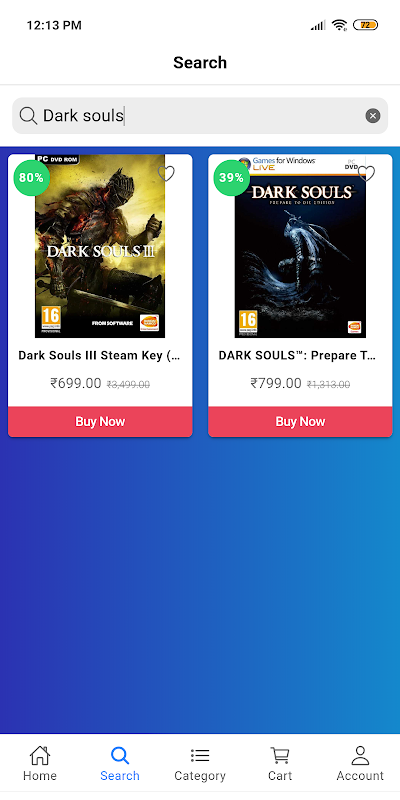Image resolution: width=400 pixels, height=800 pixels.
Task: Tap the 39% discount badge
Action: point(232,178)
